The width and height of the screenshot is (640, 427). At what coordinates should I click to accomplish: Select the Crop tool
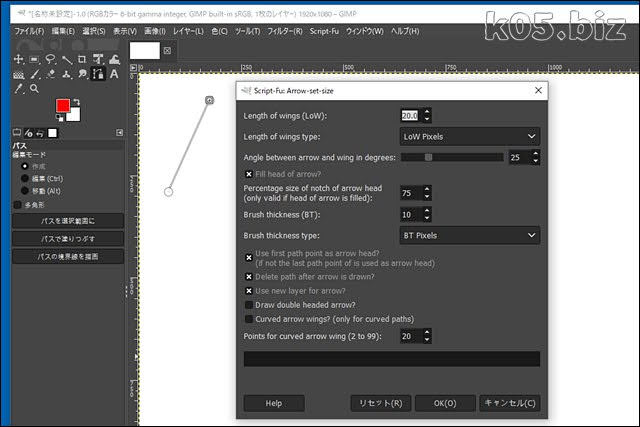coord(82,60)
